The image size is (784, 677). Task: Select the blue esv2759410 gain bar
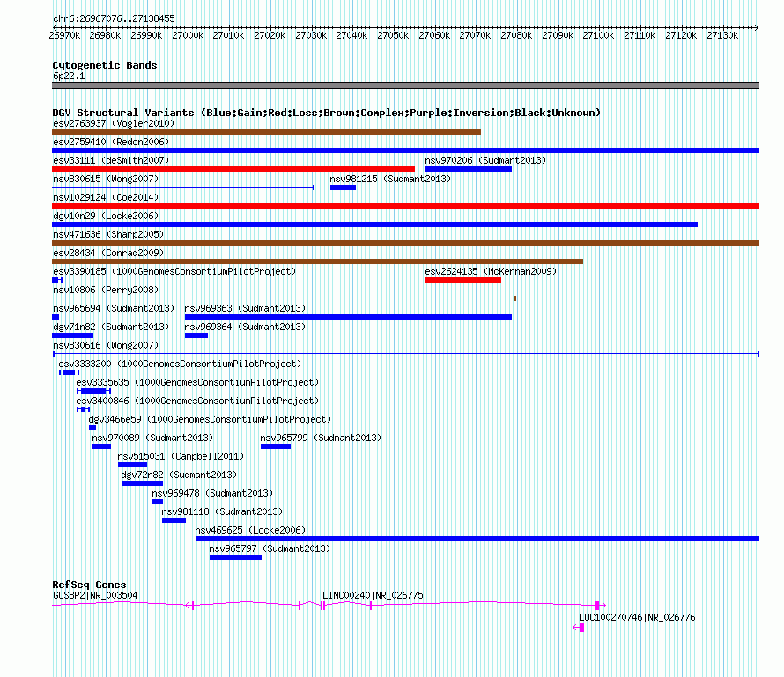click(x=405, y=151)
